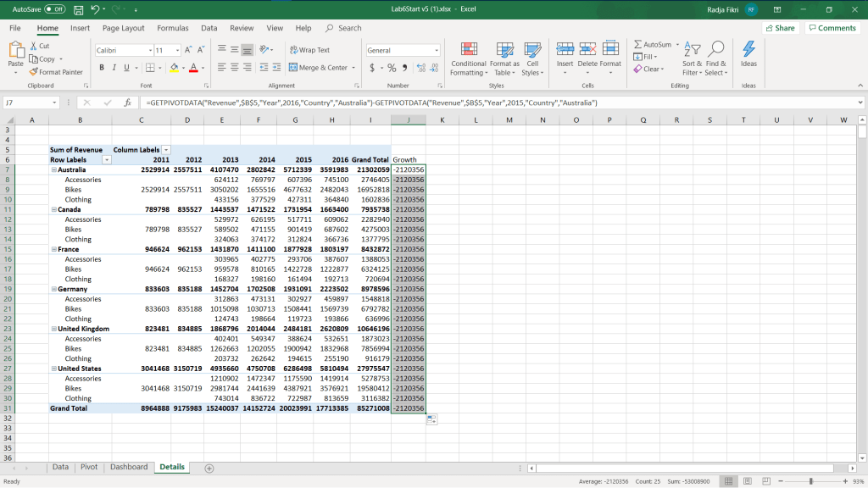868x488 pixels.
Task: Toggle the AutoSave switch
Action: pos(54,9)
